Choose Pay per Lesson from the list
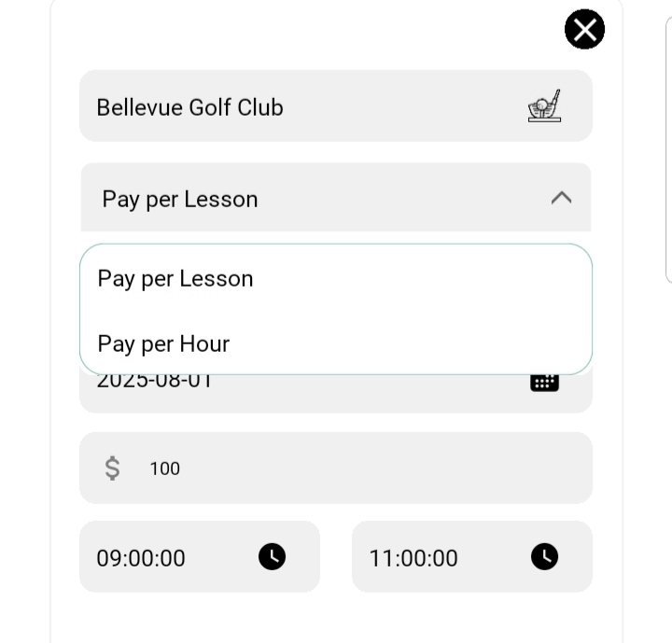This screenshot has height=643, width=672. 175,278
